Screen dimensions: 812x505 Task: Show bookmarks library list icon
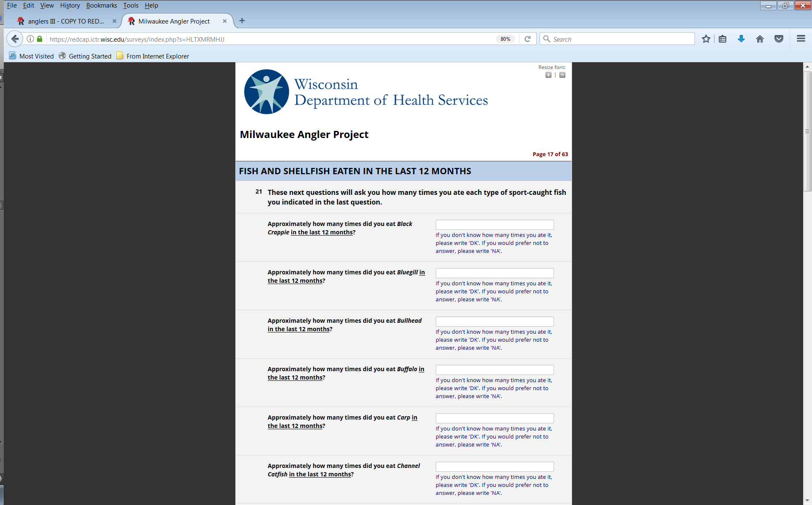click(723, 39)
